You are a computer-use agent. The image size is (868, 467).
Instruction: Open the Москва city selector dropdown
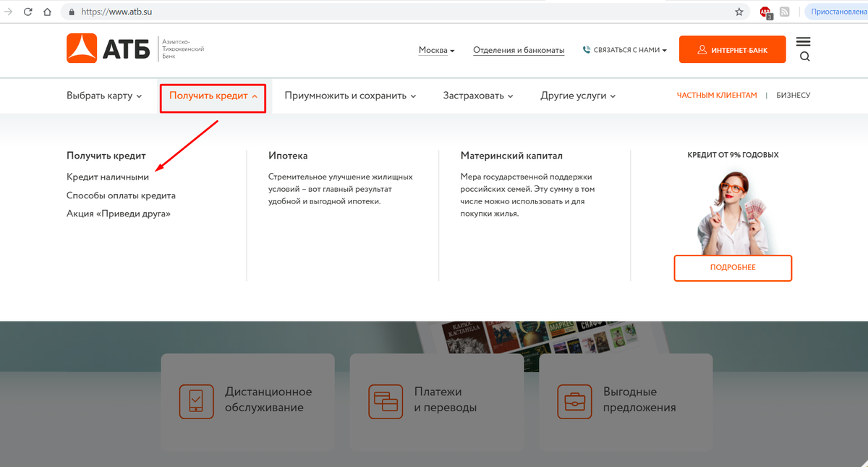pos(434,49)
